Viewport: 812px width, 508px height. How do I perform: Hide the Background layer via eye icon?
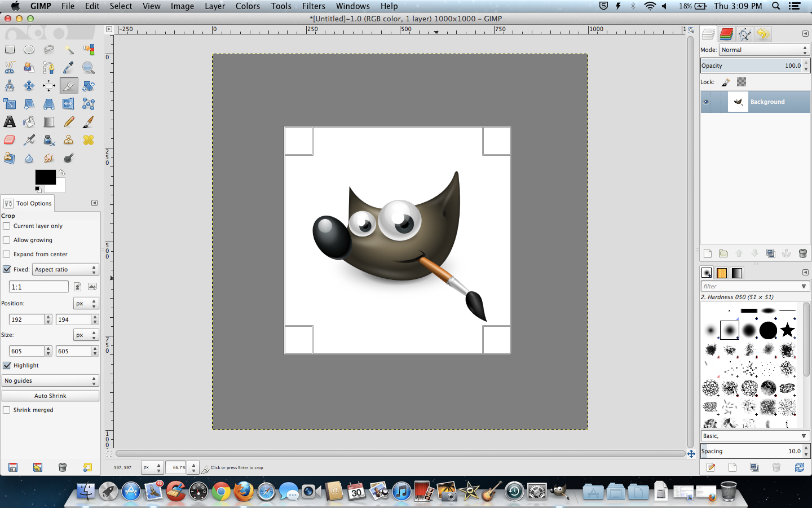[x=706, y=102]
